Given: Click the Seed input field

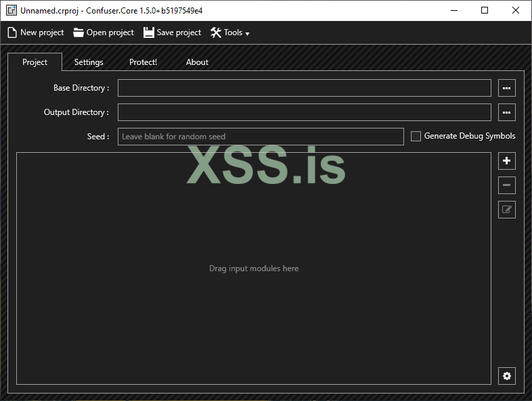Looking at the screenshot, I should [261, 137].
